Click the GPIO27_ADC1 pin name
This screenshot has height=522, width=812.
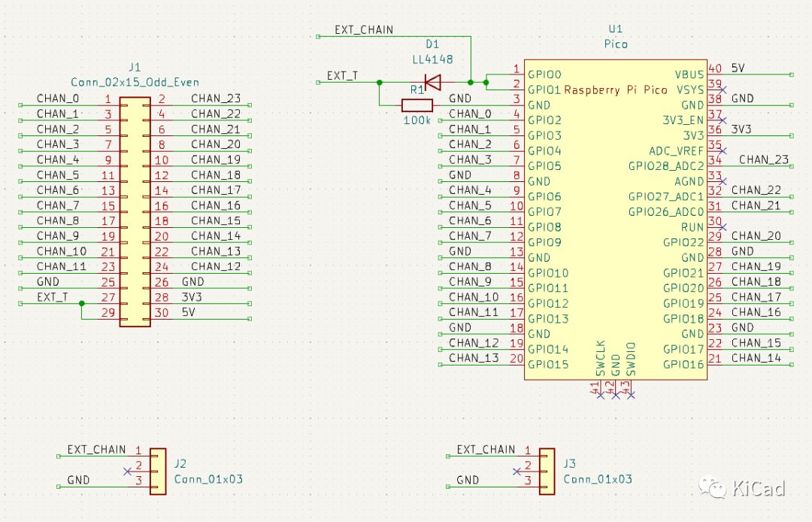tap(666, 197)
